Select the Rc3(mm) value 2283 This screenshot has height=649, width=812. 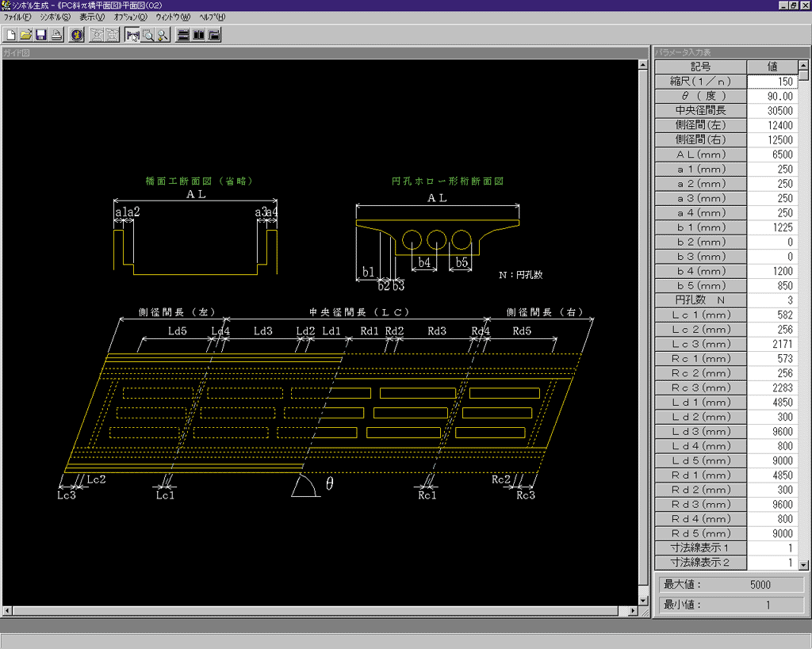tap(772, 387)
